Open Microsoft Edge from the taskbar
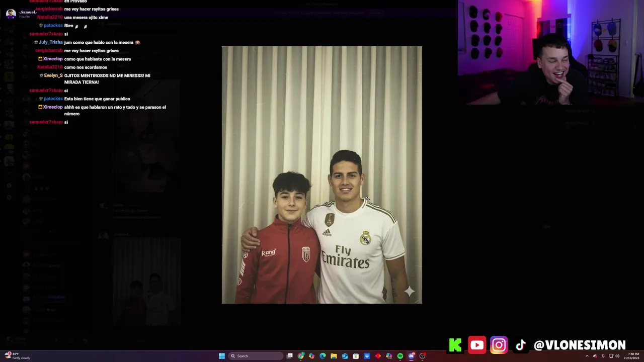This screenshot has width=644, height=362. pyautogui.click(x=323, y=356)
